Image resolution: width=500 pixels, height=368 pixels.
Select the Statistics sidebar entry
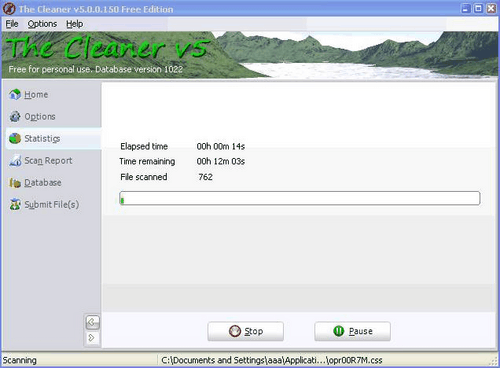[x=54, y=138]
